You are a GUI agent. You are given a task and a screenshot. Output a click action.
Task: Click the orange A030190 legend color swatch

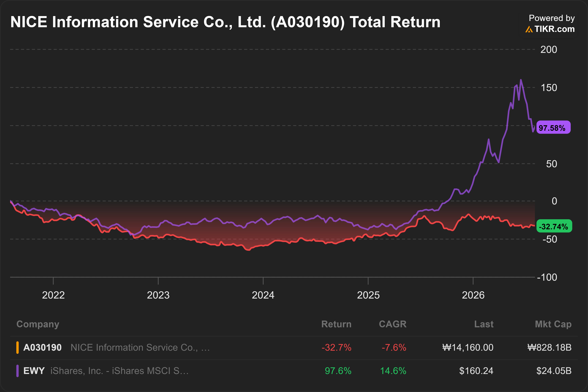coord(17,348)
